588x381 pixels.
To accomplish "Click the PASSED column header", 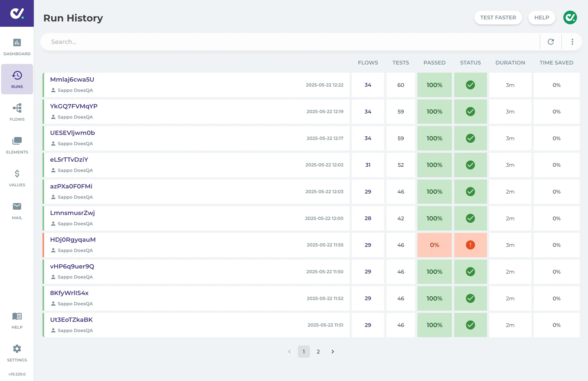I will point(434,63).
